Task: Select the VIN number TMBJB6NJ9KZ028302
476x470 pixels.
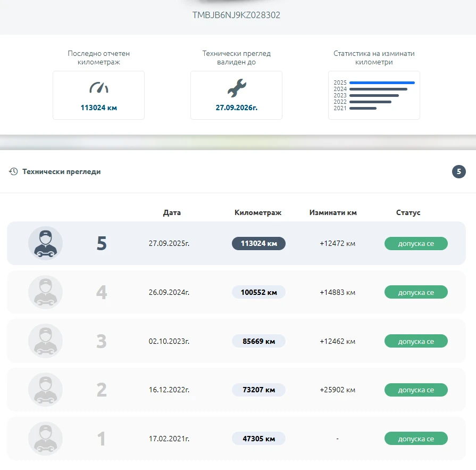Action: click(236, 15)
